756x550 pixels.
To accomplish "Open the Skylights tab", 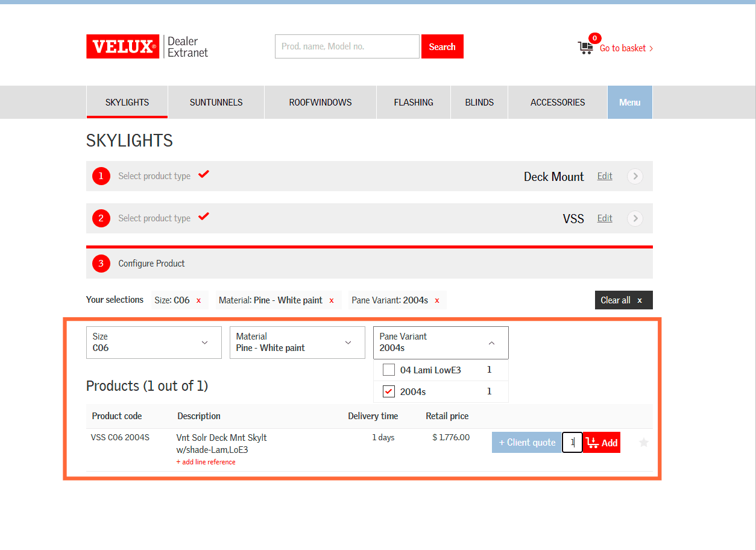I will click(127, 102).
